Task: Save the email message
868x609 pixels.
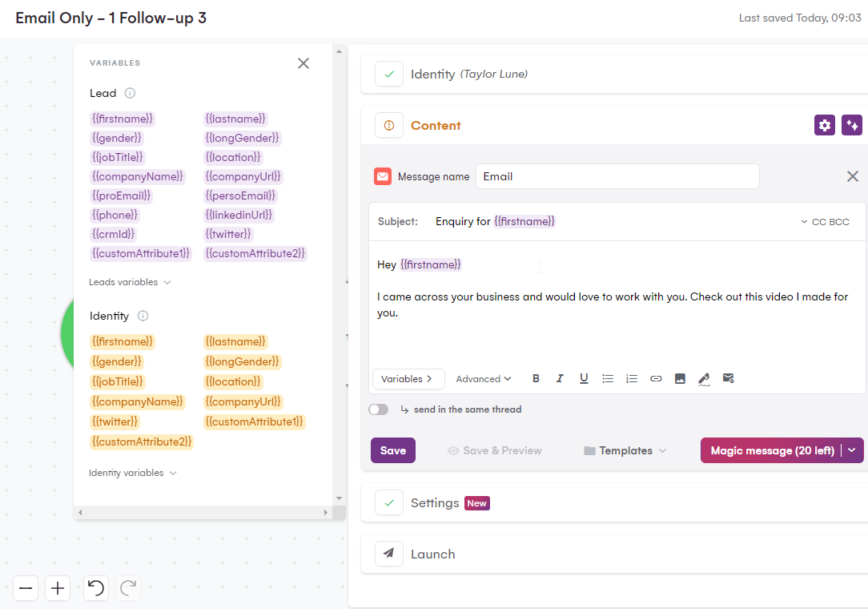Action: pyautogui.click(x=393, y=450)
